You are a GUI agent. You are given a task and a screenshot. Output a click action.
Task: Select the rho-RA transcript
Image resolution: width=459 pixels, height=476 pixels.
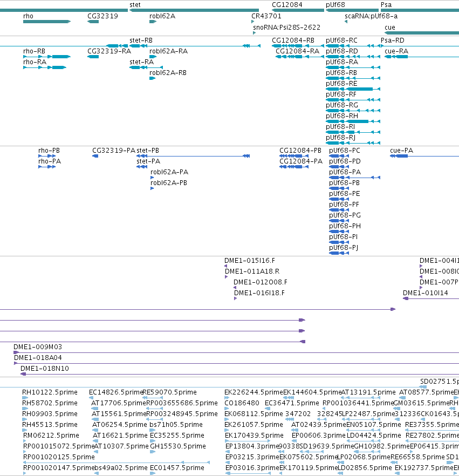point(45,67)
